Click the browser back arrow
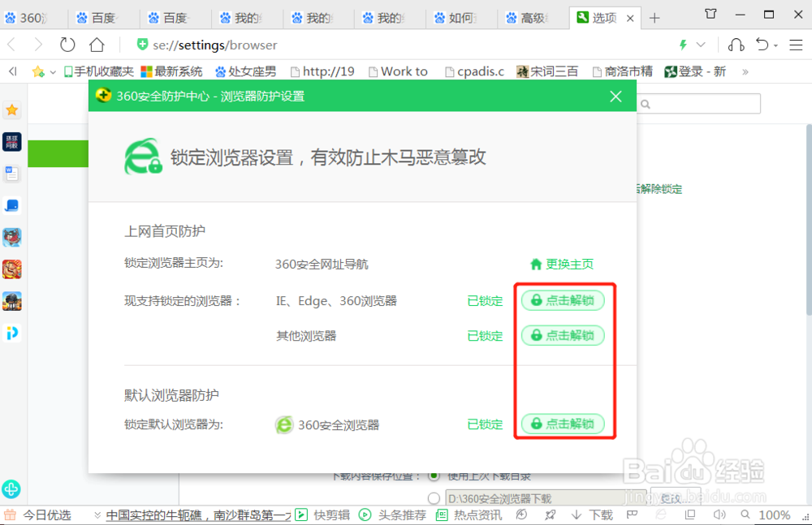812x525 pixels. (12, 45)
